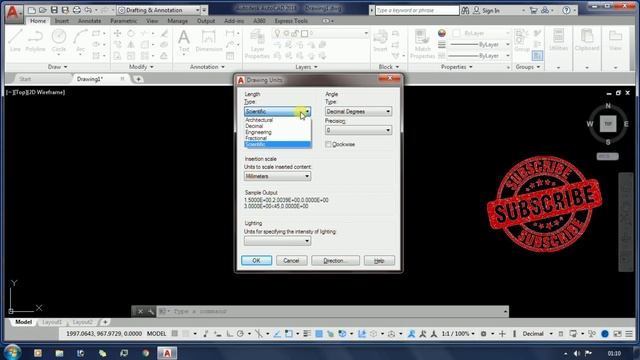Open the Drafting & Annotation workspace dropdown
Viewport: 640px width, 360px height.
coord(159,10)
